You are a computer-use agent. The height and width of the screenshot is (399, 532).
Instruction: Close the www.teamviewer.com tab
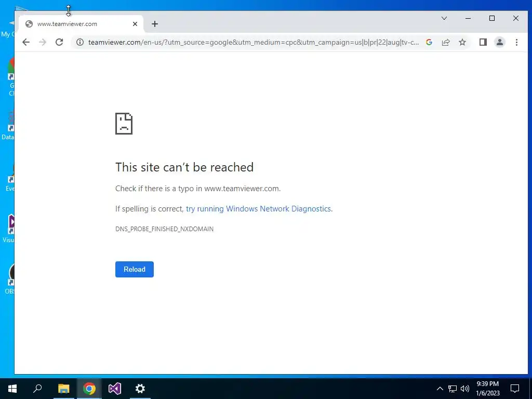135,24
